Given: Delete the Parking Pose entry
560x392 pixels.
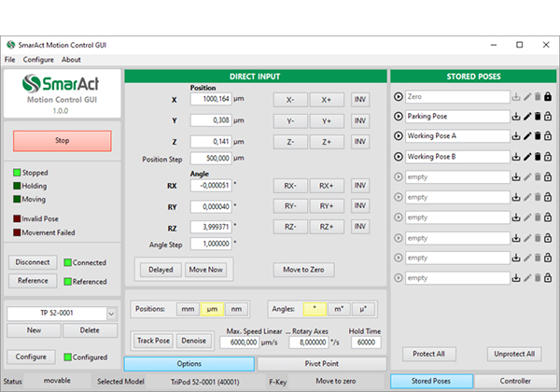Looking at the screenshot, I should coord(538,117).
